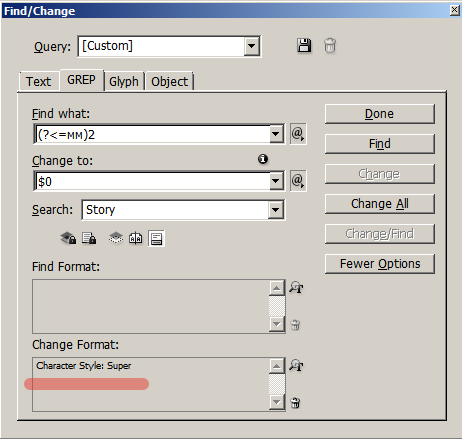The width and height of the screenshot is (462, 439).
Task: Click the Specify attributes to change icon
Action: point(296,365)
